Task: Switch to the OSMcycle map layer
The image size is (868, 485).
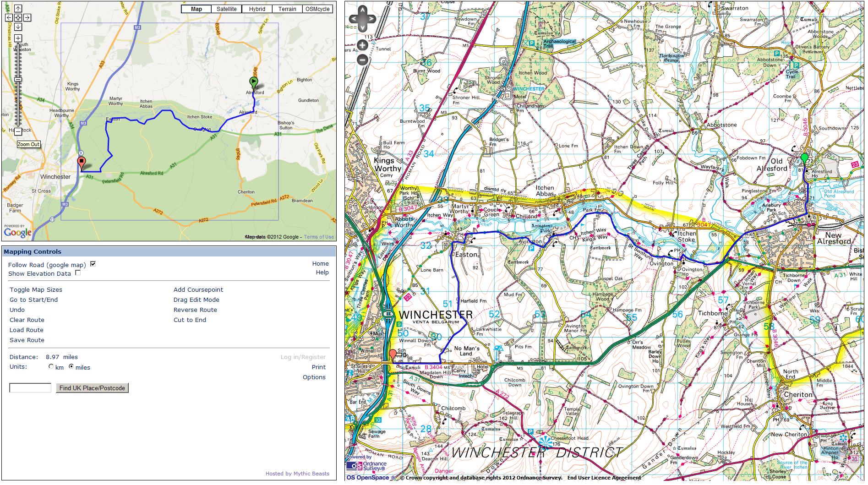Action: 317,9
